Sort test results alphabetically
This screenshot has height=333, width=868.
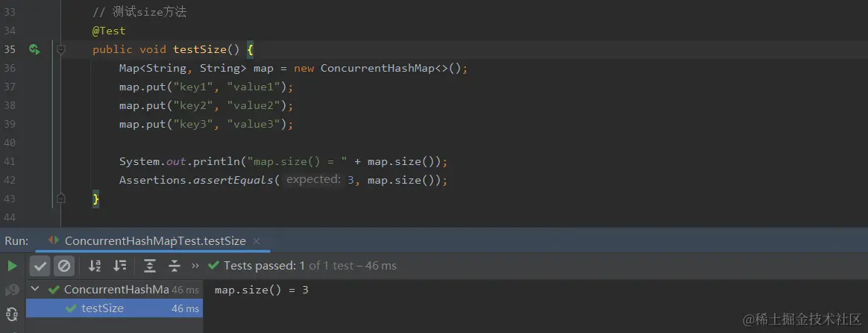click(x=95, y=266)
